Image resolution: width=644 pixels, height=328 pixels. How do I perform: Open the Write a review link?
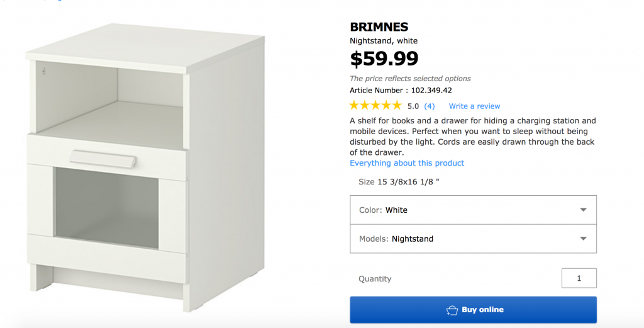click(474, 106)
